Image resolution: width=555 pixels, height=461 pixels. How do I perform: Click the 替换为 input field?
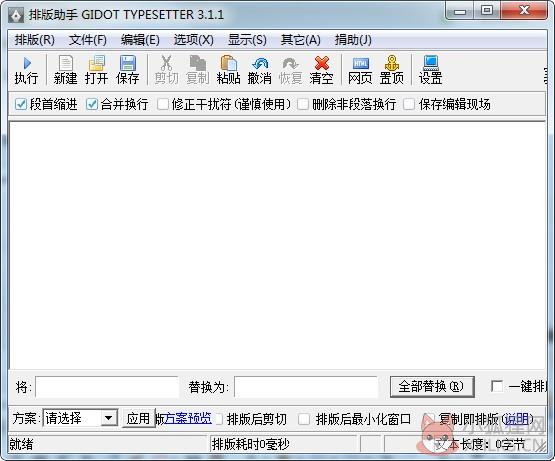[306, 387]
